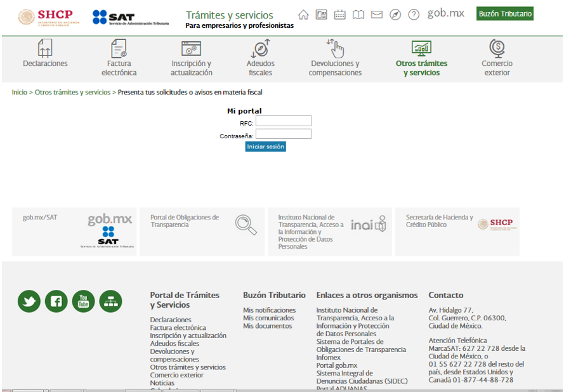Click the Presenta tus solicitudes breadcrumb text

coord(190,92)
